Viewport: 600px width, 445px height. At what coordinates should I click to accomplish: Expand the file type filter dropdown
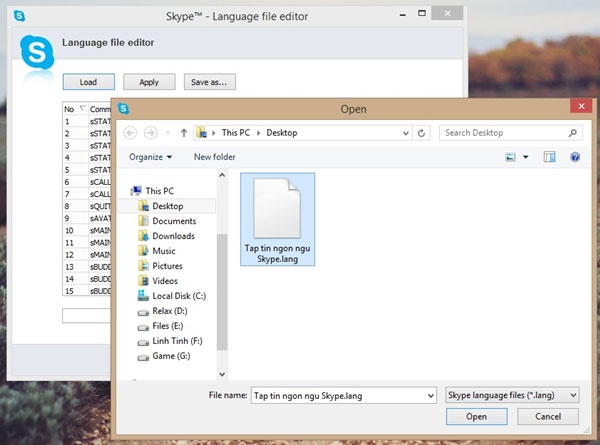tap(573, 395)
